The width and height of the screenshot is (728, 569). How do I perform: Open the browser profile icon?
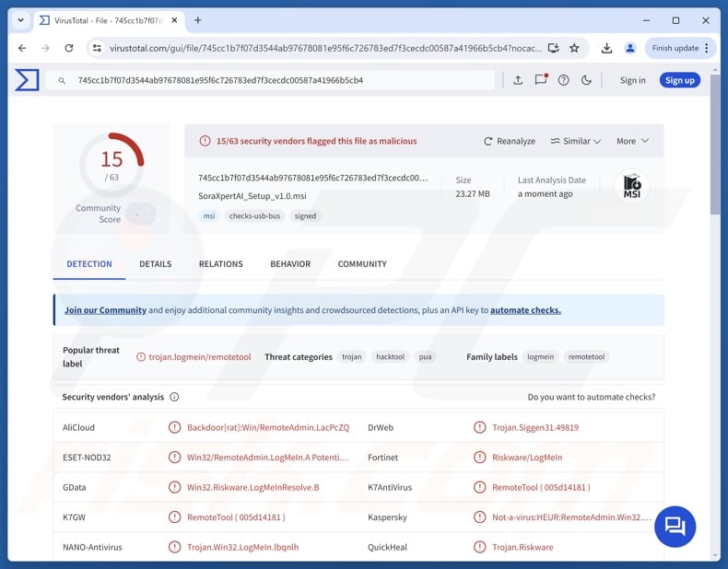(630, 48)
